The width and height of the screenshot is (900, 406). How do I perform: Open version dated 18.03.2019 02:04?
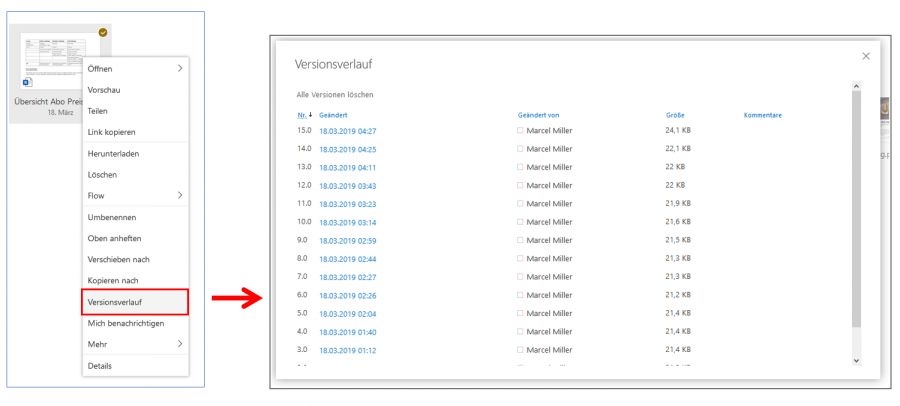coord(348,314)
